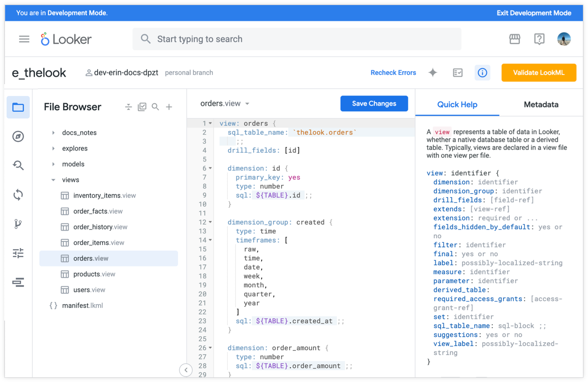Switch to the Metadata tab
Image resolution: width=588 pixels, height=382 pixels.
coord(541,104)
